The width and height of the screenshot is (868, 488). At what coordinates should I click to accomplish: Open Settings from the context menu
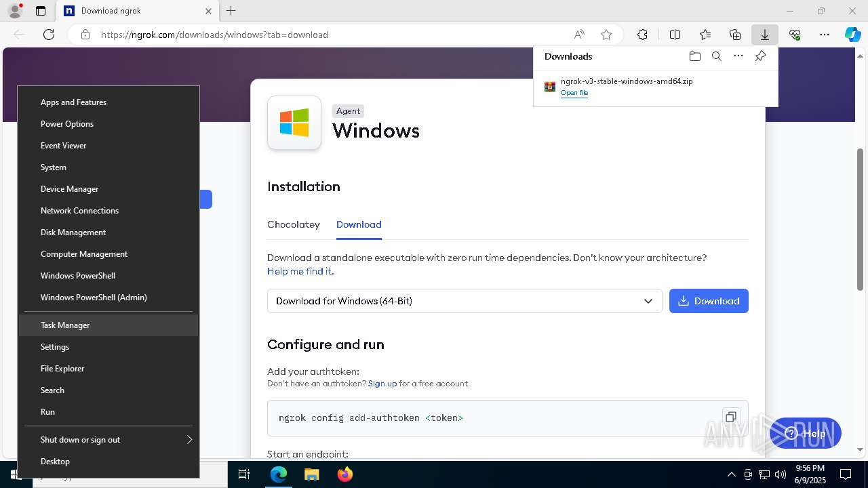(x=108, y=347)
